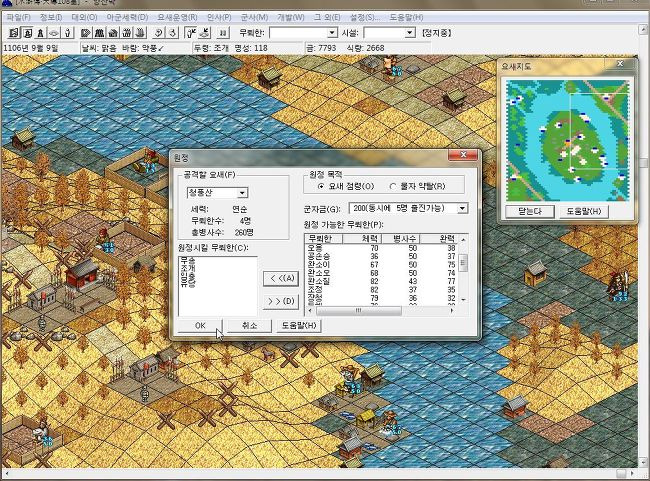The width and height of the screenshot is (650, 481).
Task: Select 오룡 in the available list
Action: (315, 248)
